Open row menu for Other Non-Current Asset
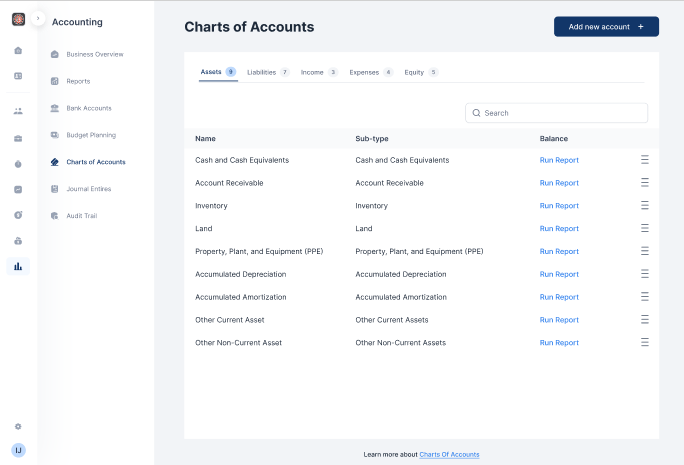 (x=645, y=343)
